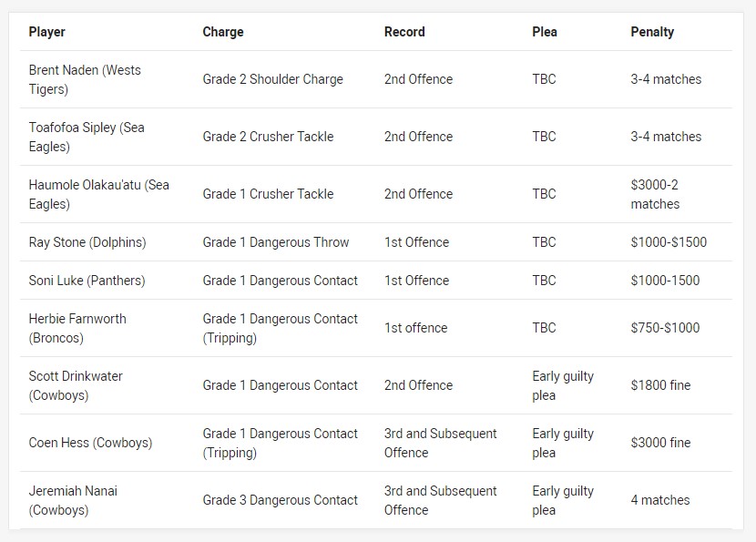
Task: Click Ray Stone (Dolphins) player name
Action: pyautogui.click(x=87, y=242)
